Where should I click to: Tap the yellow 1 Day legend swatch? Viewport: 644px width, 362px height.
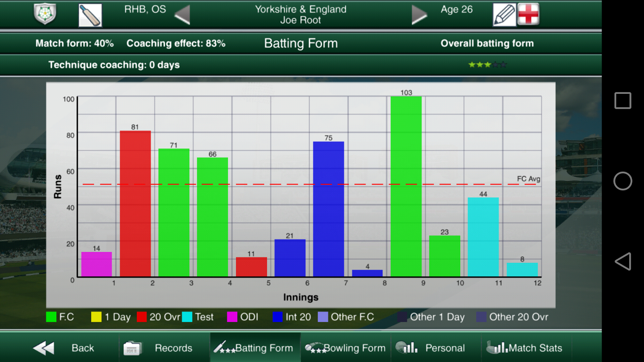point(96,317)
